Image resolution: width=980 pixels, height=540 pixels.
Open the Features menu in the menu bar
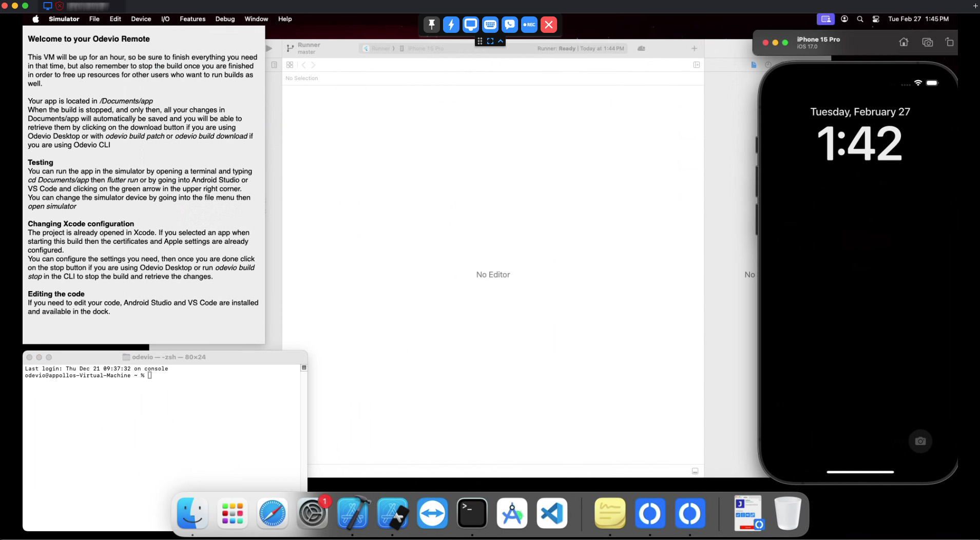coord(193,19)
